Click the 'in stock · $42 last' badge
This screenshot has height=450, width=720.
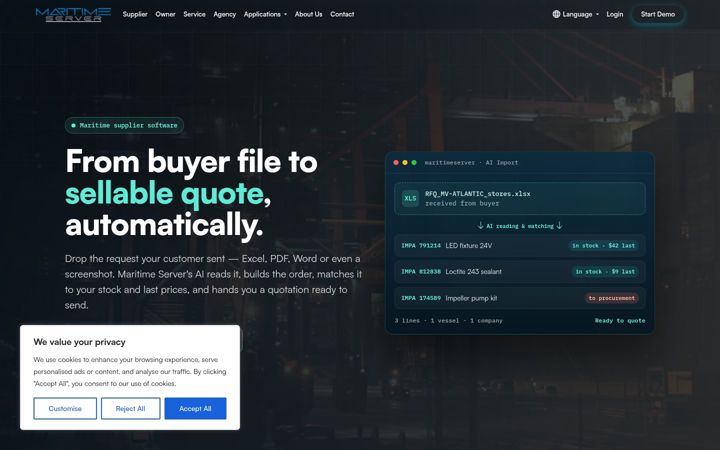click(603, 246)
